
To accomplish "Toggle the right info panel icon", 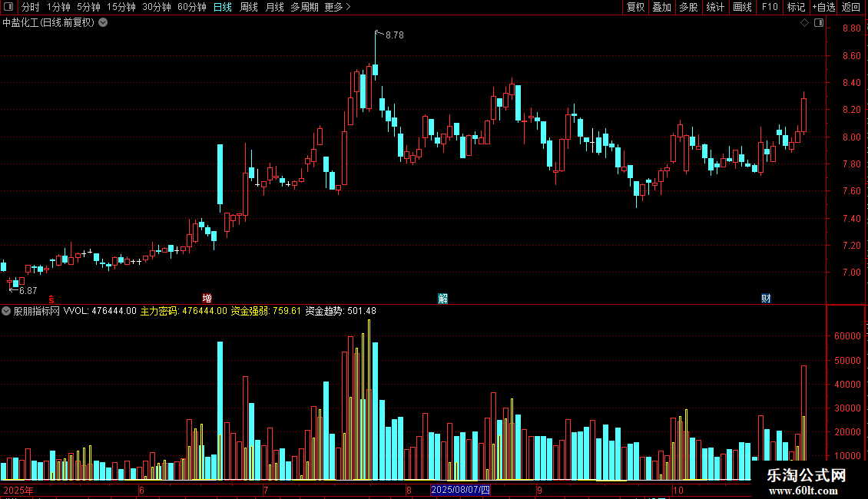I will tap(819, 23).
